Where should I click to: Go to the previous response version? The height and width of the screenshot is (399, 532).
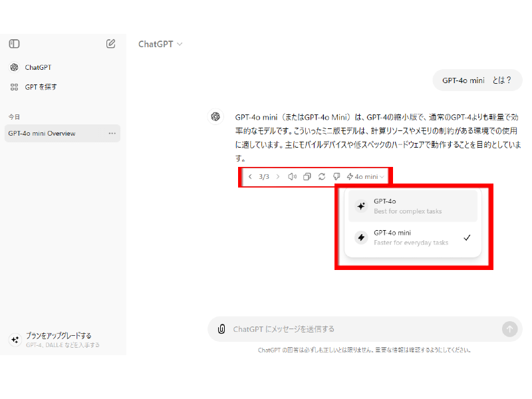point(250,177)
